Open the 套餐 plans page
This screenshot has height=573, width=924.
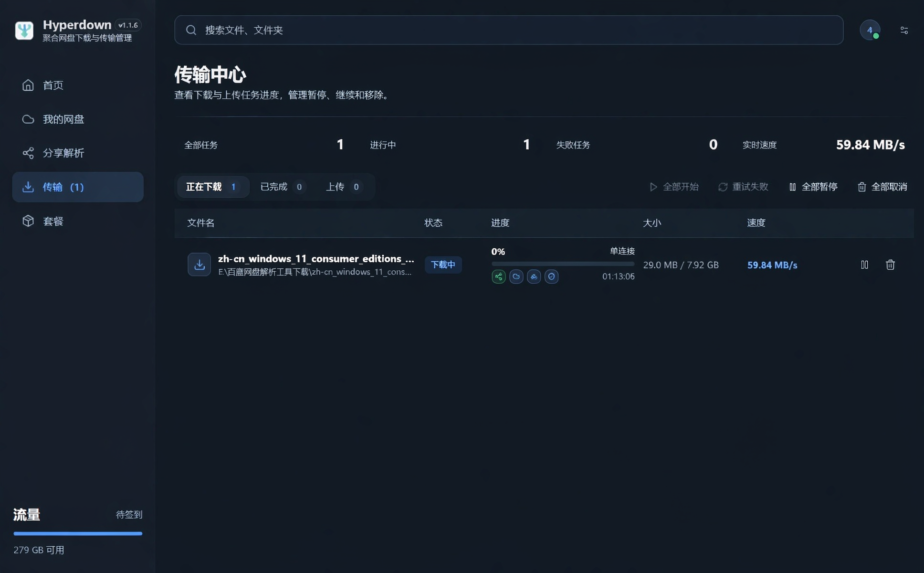pyautogui.click(x=78, y=221)
